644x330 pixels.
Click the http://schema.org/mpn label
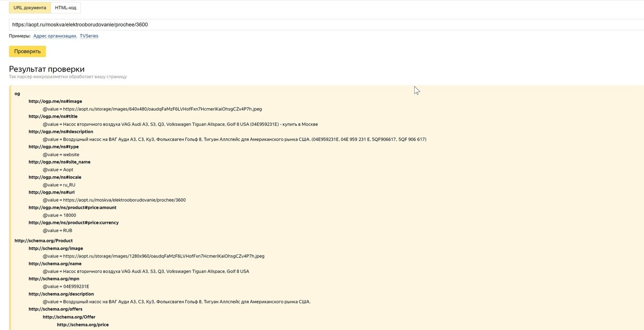(x=54, y=279)
